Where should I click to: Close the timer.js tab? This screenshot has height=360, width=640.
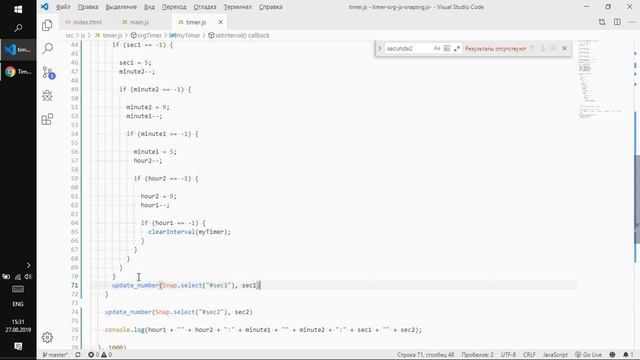coord(220,22)
